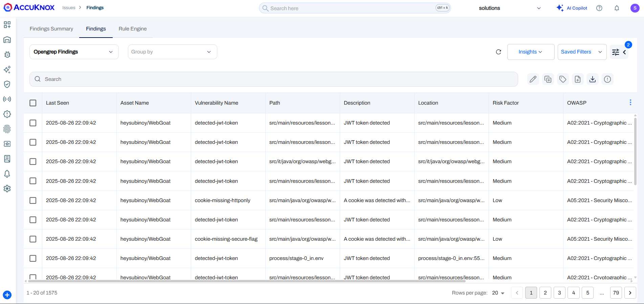Open the Group by dropdown
The image size is (644, 304).
point(172,52)
